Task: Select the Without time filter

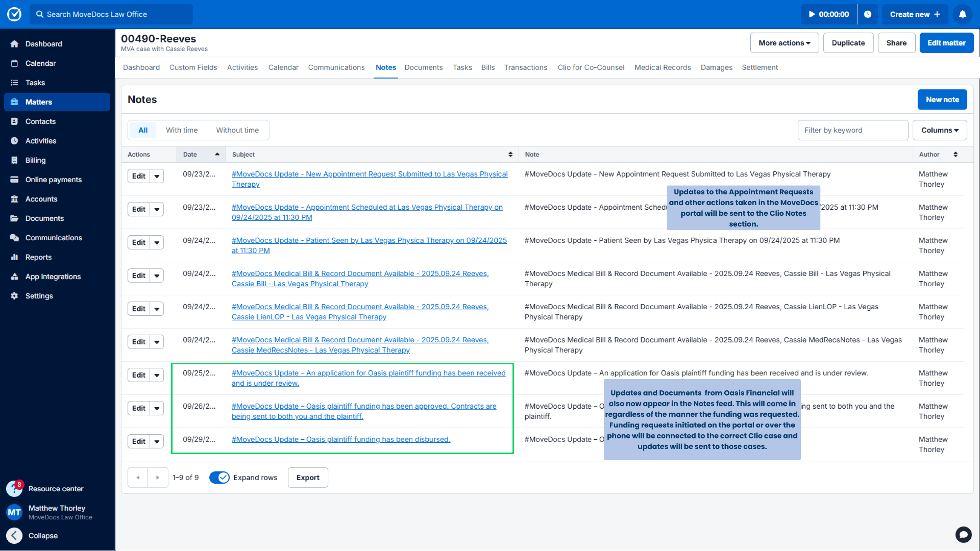Action: tap(237, 130)
